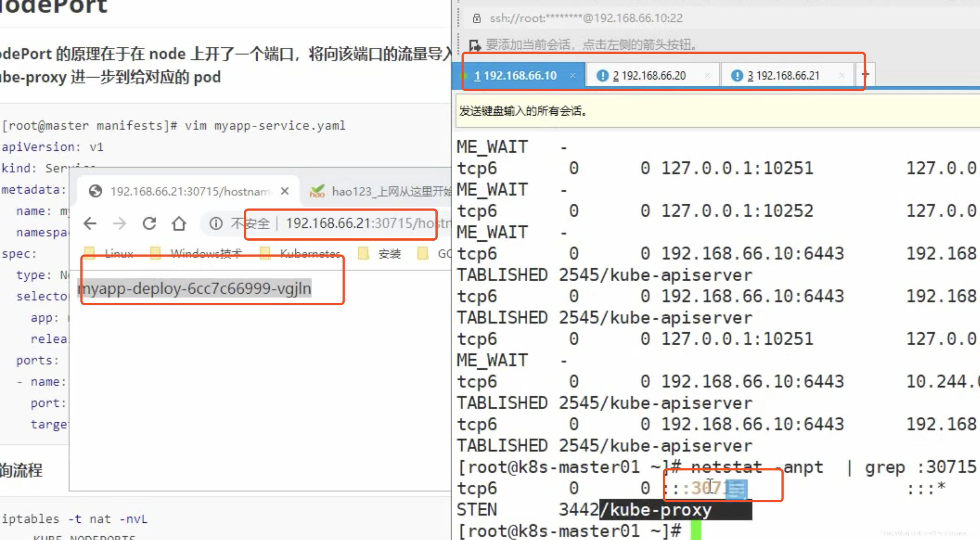Screen dimensions: 980x540
Task: Click the add-session arrow icon
Action: [475, 45]
